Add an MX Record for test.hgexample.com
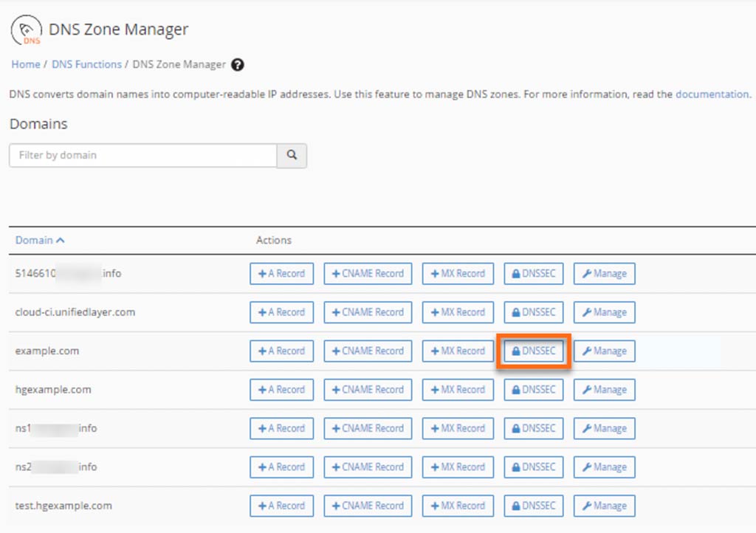 tap(457, 505)
